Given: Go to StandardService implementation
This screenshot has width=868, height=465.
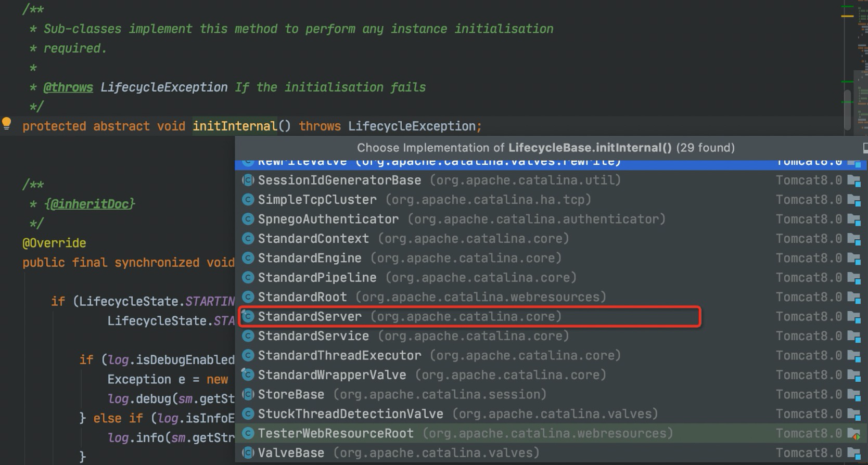Looking at the screenshot, I should click(x=552, y=336).
